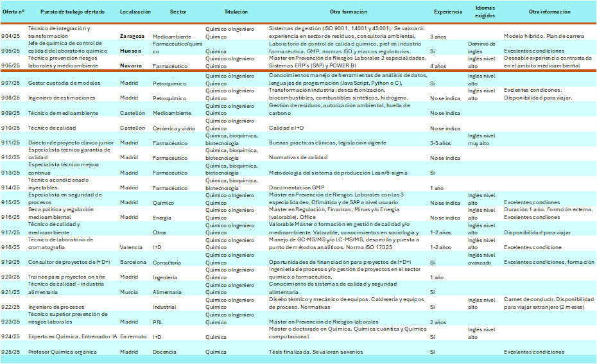
Task: Click the Zaragoza location cell
Action: click(x=132, y=37)
